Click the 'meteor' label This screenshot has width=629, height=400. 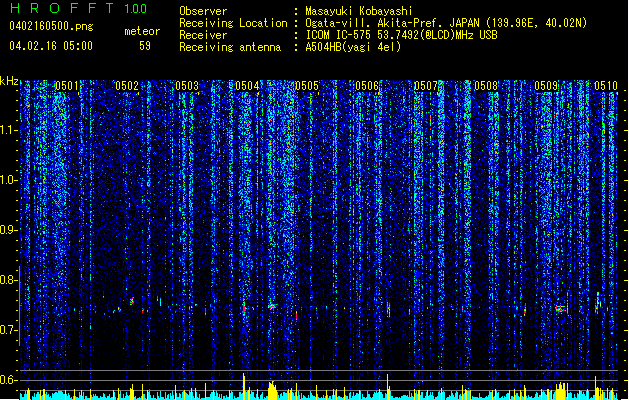[142, 31]
